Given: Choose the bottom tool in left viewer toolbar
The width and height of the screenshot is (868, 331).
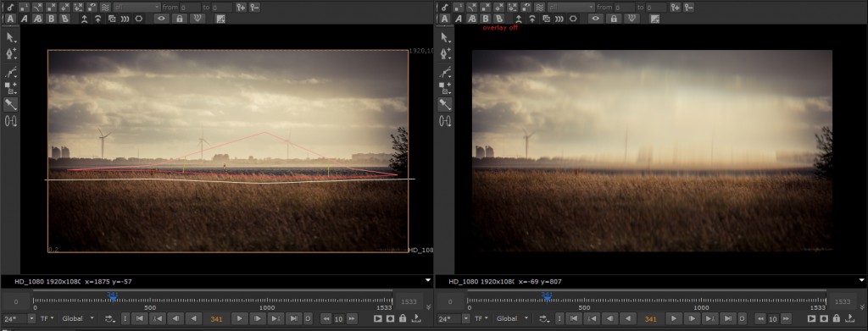Looking at the screenshot, I should [x=10, y=121].
